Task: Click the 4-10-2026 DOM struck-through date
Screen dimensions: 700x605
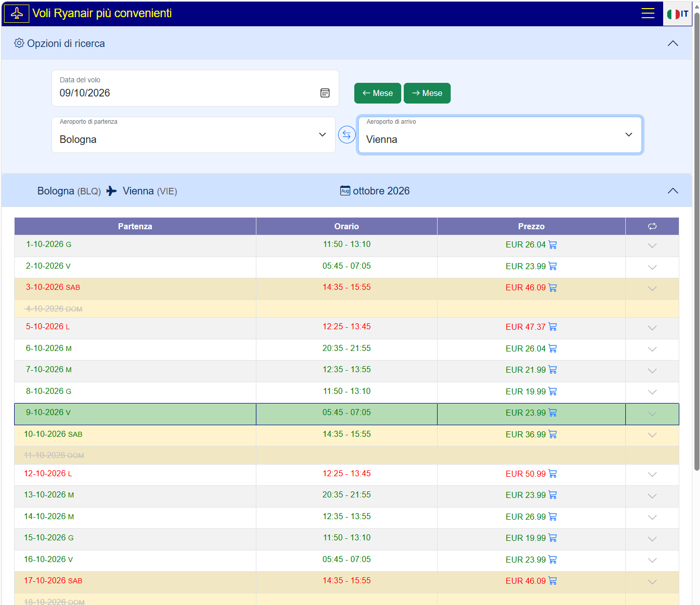Action: [x=54, y=309]
